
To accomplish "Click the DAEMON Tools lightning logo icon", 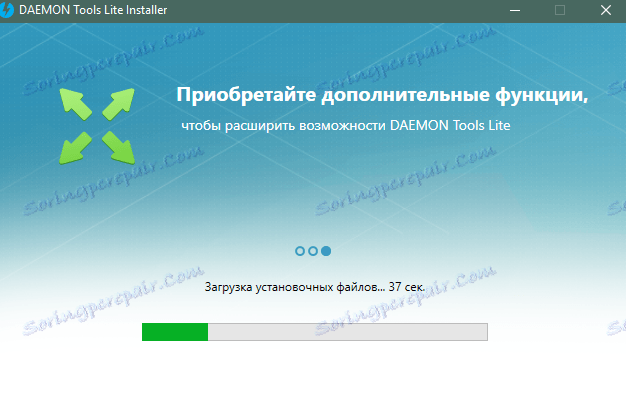I will click(6, 10).
